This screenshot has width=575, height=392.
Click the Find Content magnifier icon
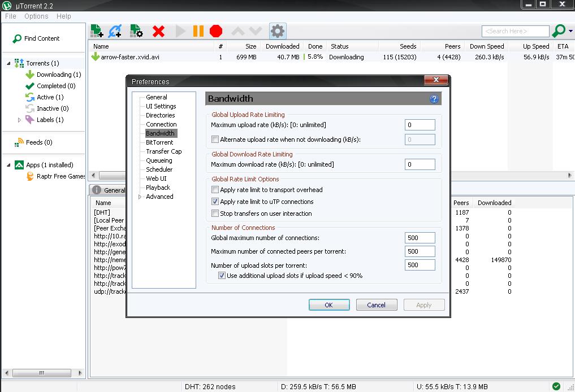pos(17,38)
